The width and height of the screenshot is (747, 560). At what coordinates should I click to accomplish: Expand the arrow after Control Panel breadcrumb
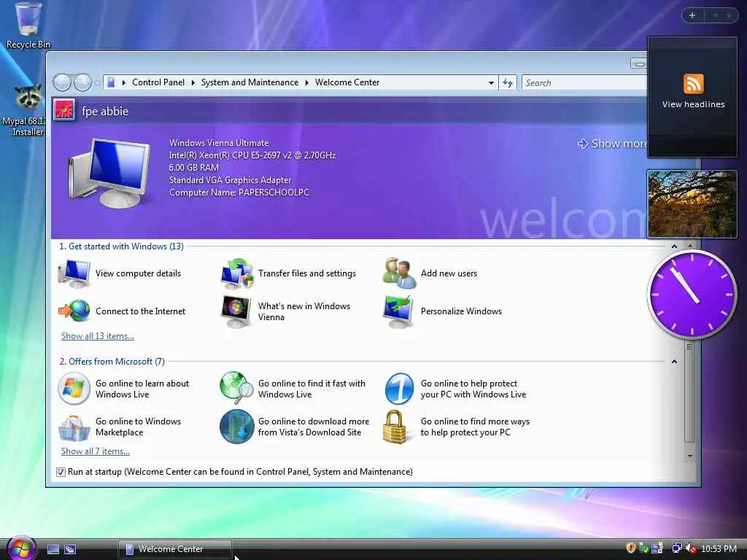point(193,83)
